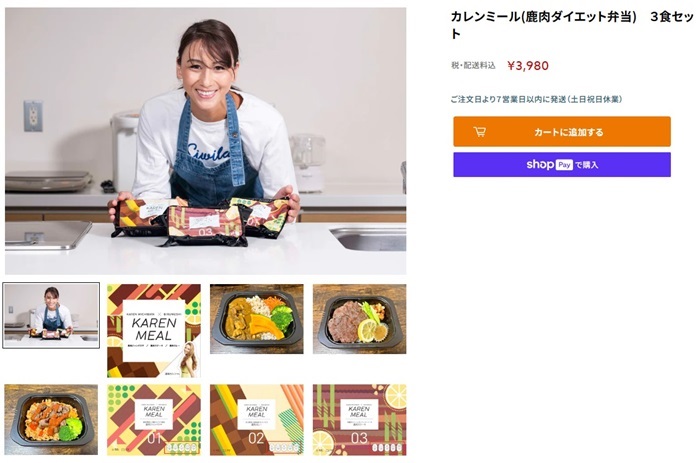Add item with カートに追加する button
Viewport: 700px width, 463px height.
click(562, 132)
